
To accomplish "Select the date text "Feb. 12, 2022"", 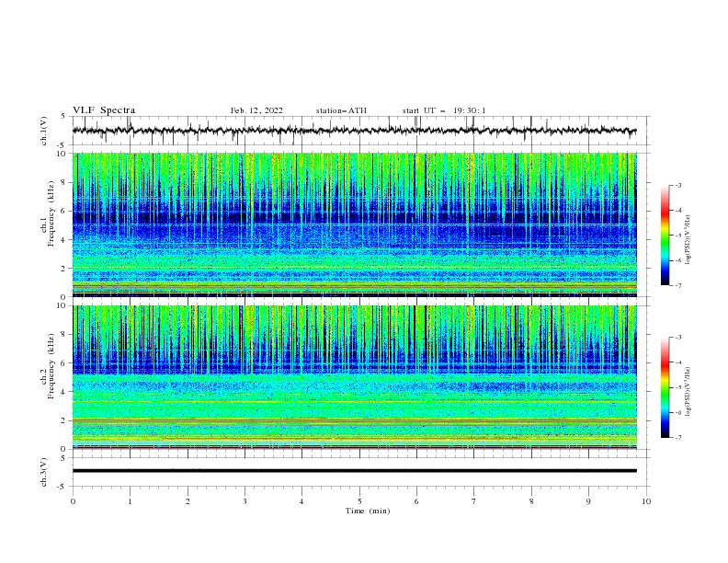I will (x=256, y=110).
